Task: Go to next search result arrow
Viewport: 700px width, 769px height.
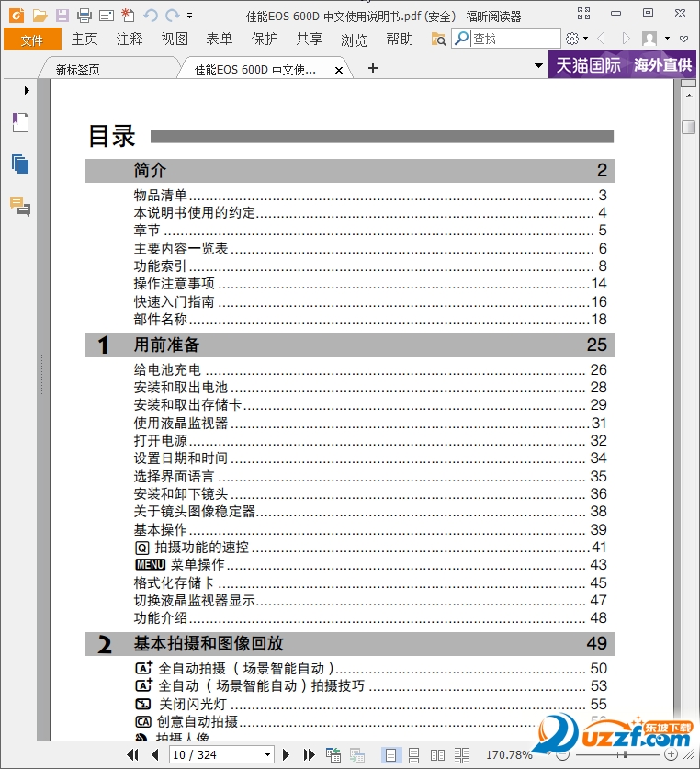Action: (x=626, y=39)
